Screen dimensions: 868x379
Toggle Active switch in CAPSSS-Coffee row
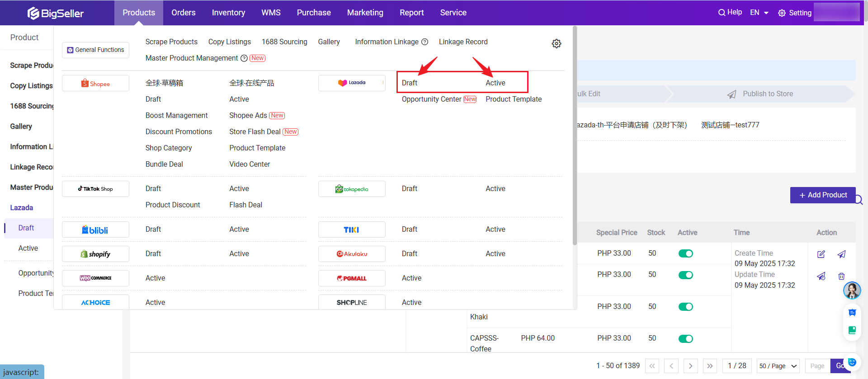click(686, 339)
